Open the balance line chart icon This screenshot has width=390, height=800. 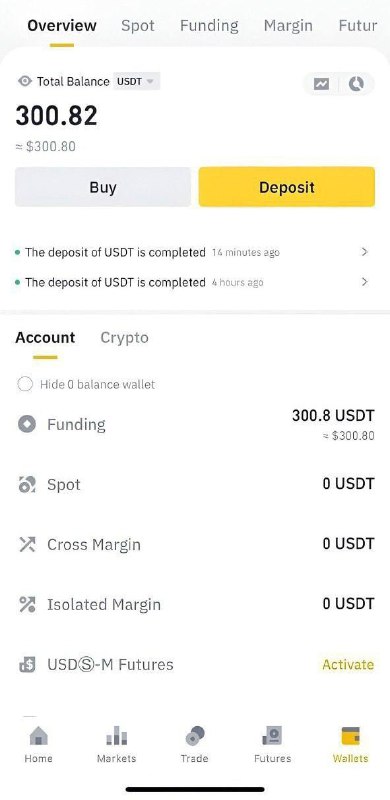pos(321,84)
